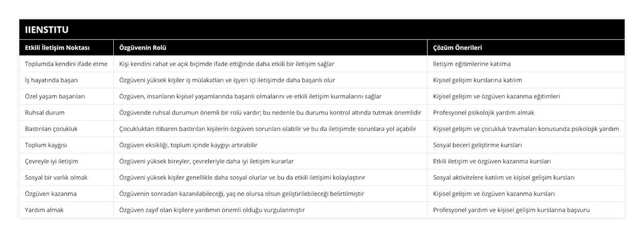Select the "Ruhsal durum" row label
Image resolution: width=644 pixels, height=237 pixels.
point(45,113)
